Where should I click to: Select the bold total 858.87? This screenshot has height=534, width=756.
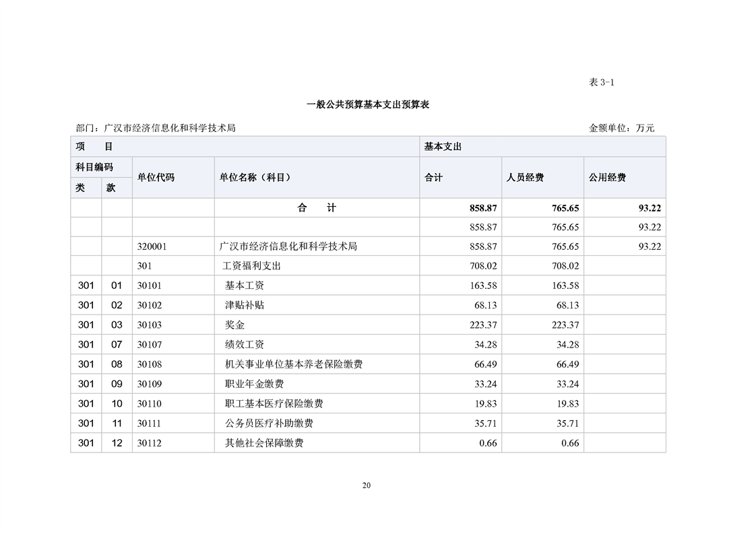point(483,208)
